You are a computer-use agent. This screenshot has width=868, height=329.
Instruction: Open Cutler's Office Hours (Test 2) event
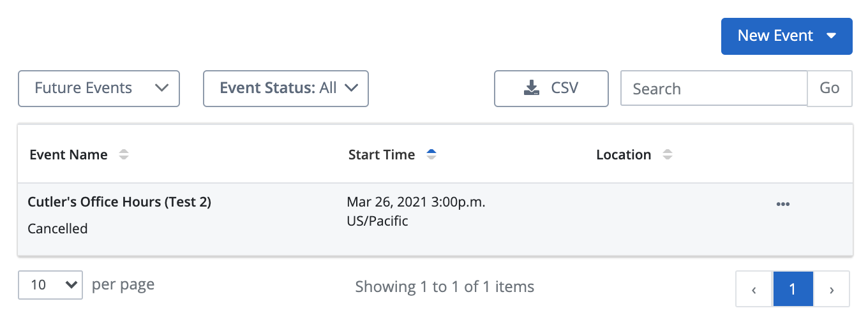tap(119, 202)
